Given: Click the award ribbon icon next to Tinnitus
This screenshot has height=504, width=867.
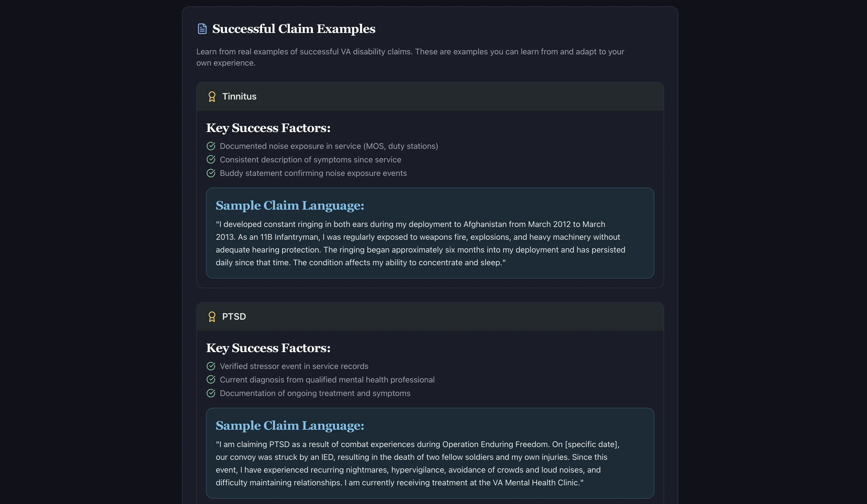Looking at the screenshot, I should click(212, 96).
